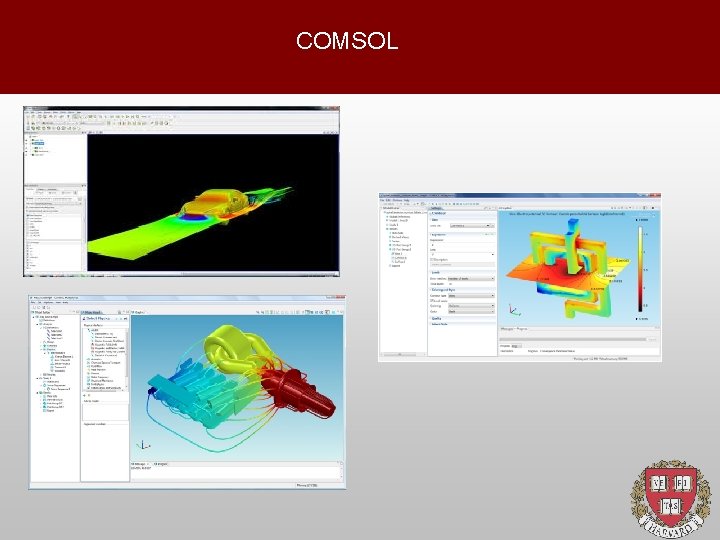Select Surface 1 node in model tree

(399, 262)
